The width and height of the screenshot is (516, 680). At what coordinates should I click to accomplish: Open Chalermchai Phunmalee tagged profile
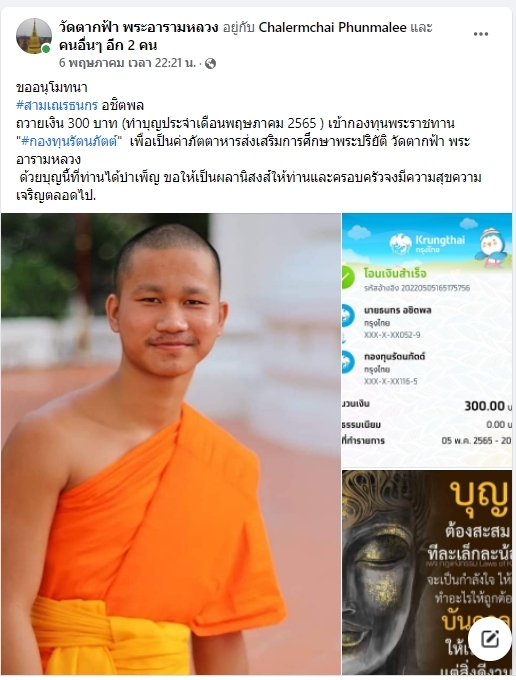pos(333,27)
